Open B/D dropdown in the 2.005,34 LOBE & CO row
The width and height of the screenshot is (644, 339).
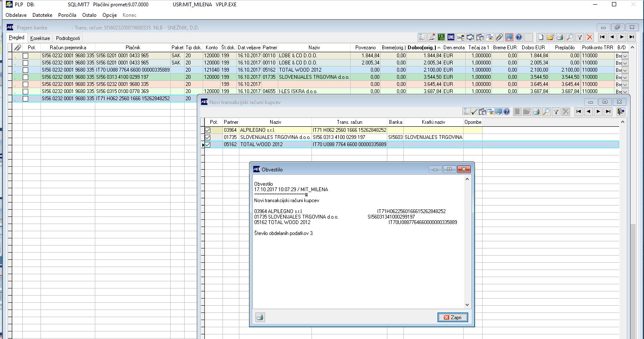[625, 63]
